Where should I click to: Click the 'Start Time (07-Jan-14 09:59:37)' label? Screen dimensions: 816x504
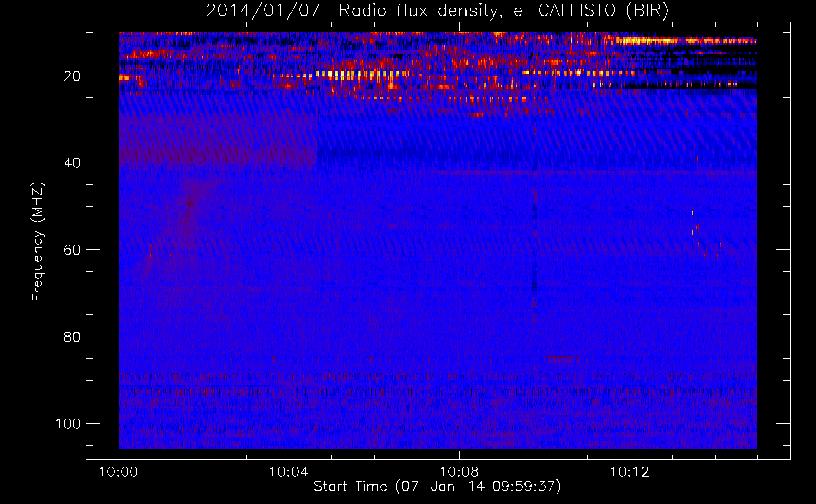437,486
